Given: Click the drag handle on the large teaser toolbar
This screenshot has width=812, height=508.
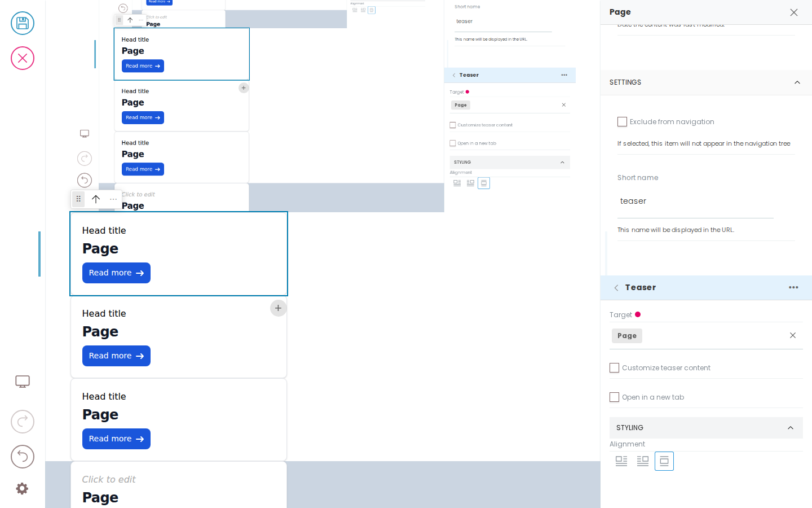Looking at the screenshot, I should click(78, 199).
